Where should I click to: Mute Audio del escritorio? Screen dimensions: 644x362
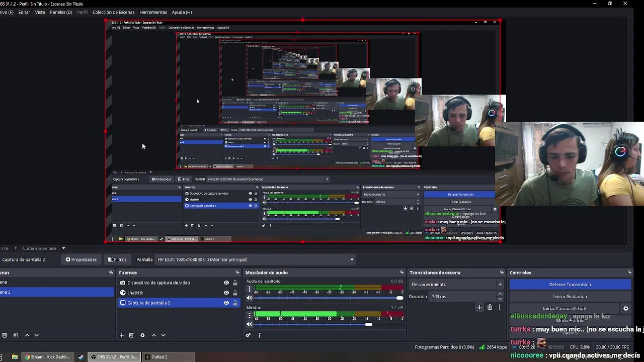(x=249, y=298)
